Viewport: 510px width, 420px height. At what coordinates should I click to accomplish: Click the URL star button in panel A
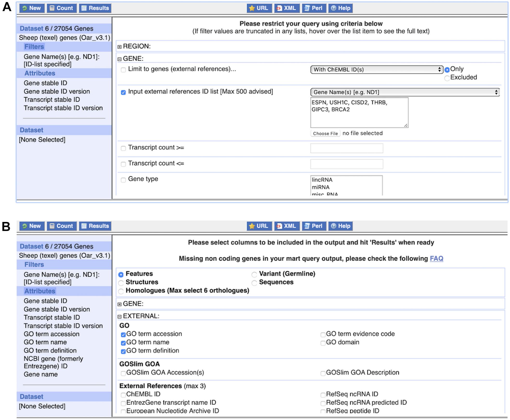coord(259,8)
